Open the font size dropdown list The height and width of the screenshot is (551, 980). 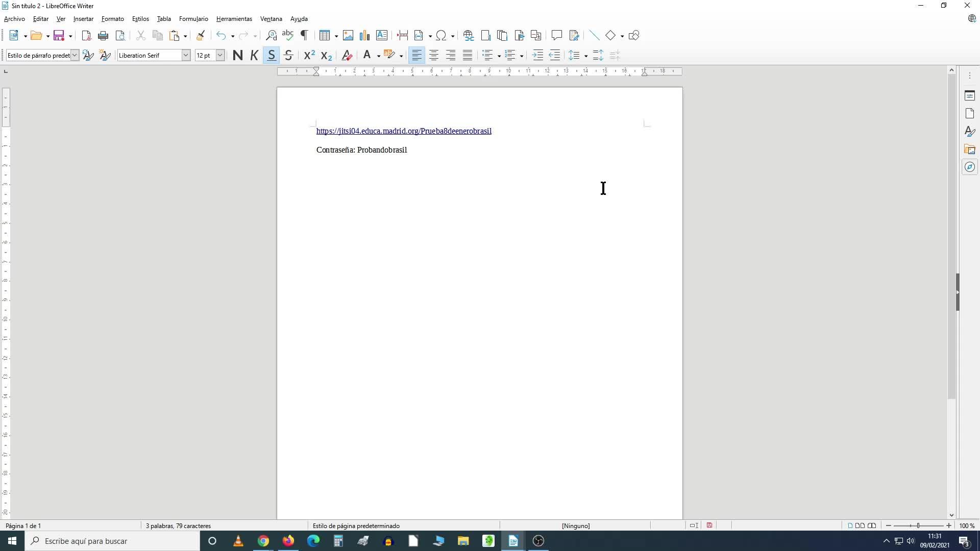(x=220, y=56)
